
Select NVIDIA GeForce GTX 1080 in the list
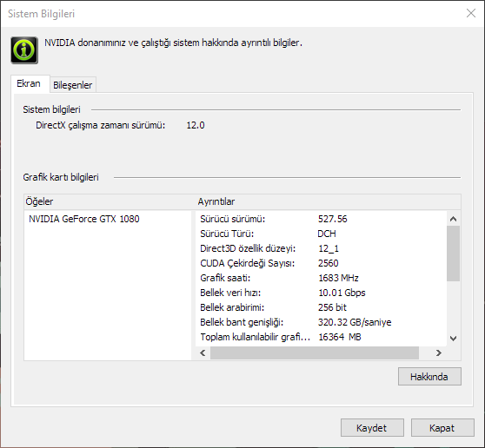pos(84,219)
